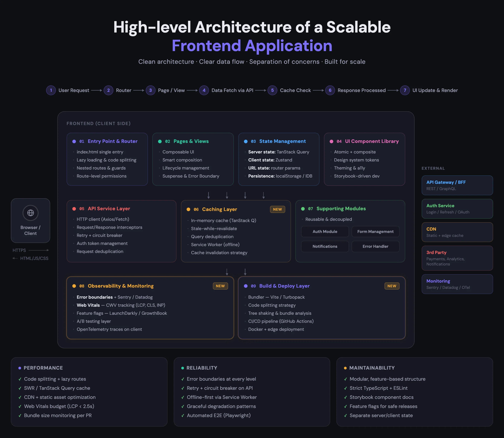Click the blue dot beside State Management
The image size is (504, 438).
(246, 141)
